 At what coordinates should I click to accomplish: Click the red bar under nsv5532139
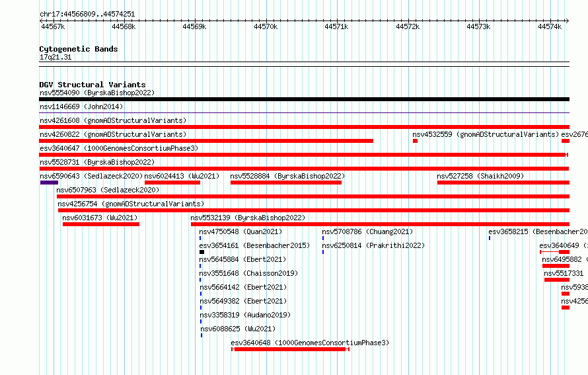point(381,224)
